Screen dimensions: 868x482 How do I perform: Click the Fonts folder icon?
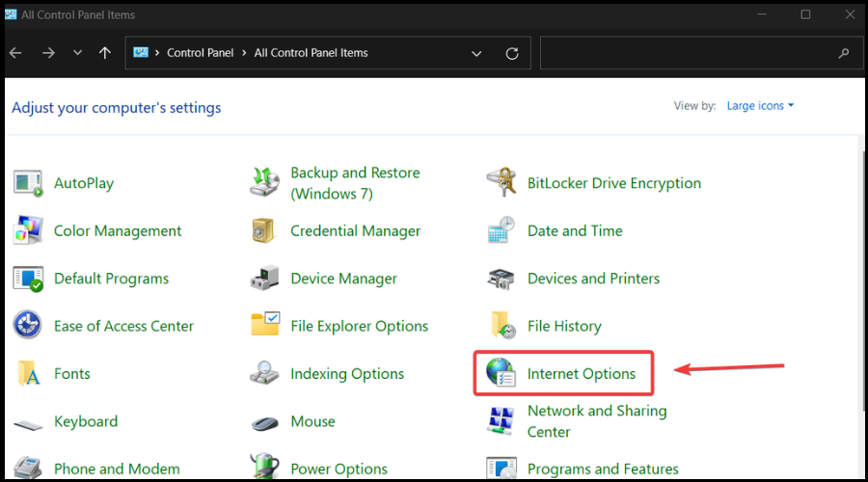tap(28, 373)
